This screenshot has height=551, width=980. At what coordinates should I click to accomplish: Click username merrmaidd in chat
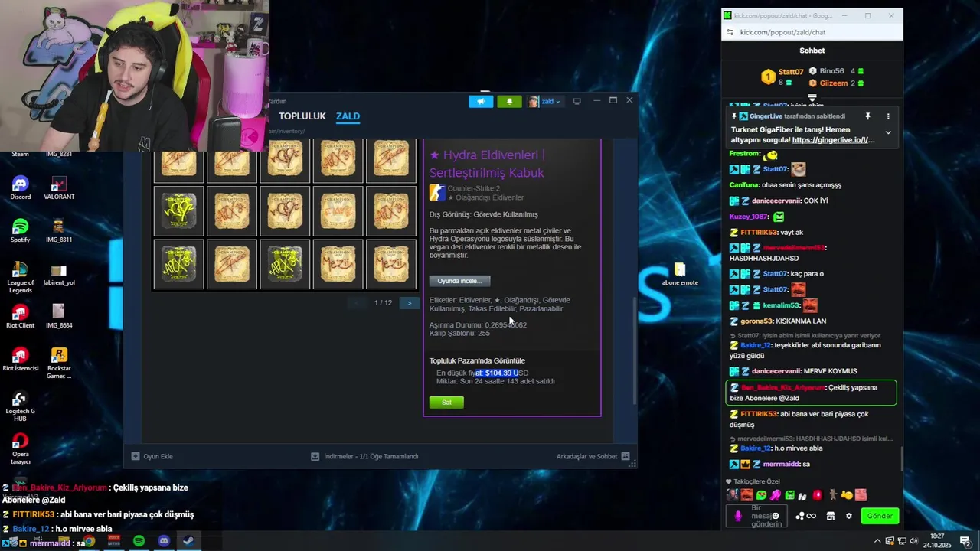pyautogui.click(x=781, y=465)
